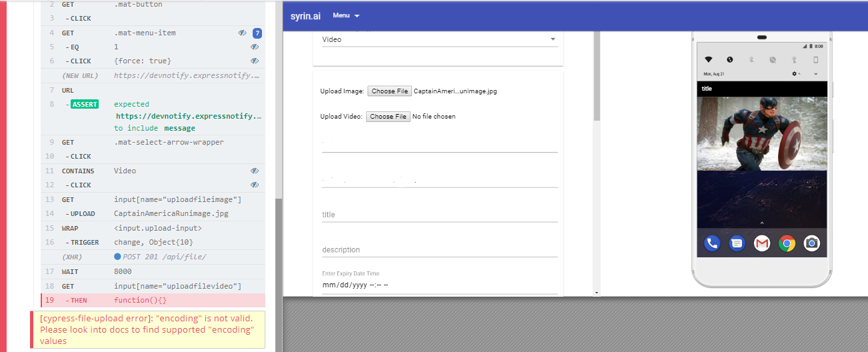Open the Menu dropdown in the syrin.ai header
Screen dimensions: 868x352
(346, 15)
